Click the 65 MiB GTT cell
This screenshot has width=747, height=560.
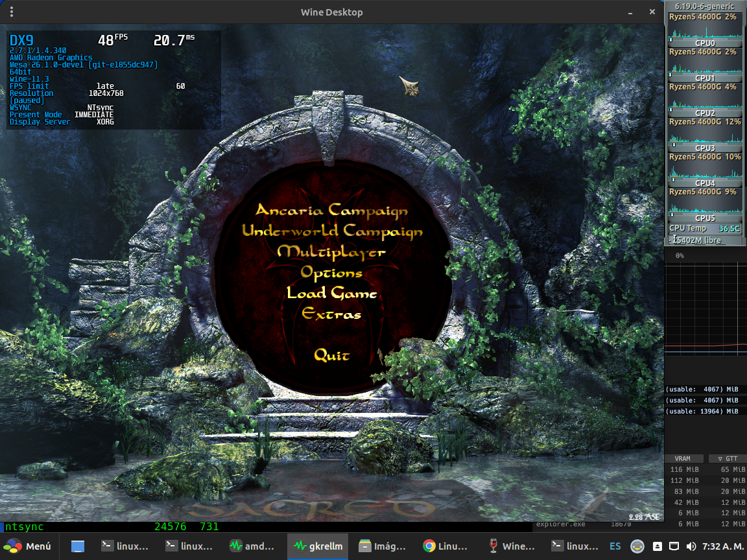coord(733,469)
